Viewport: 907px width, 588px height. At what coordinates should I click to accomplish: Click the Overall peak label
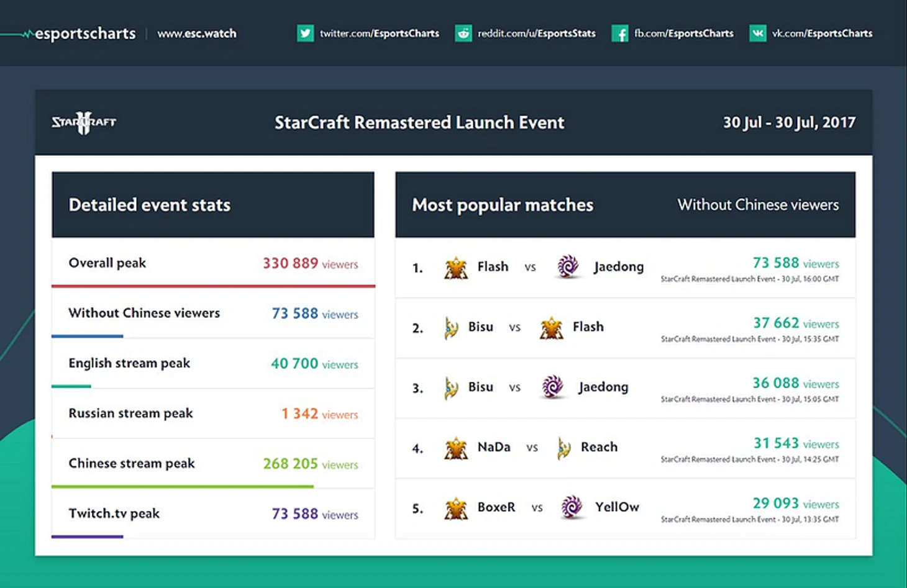click(x=107, y=263)
